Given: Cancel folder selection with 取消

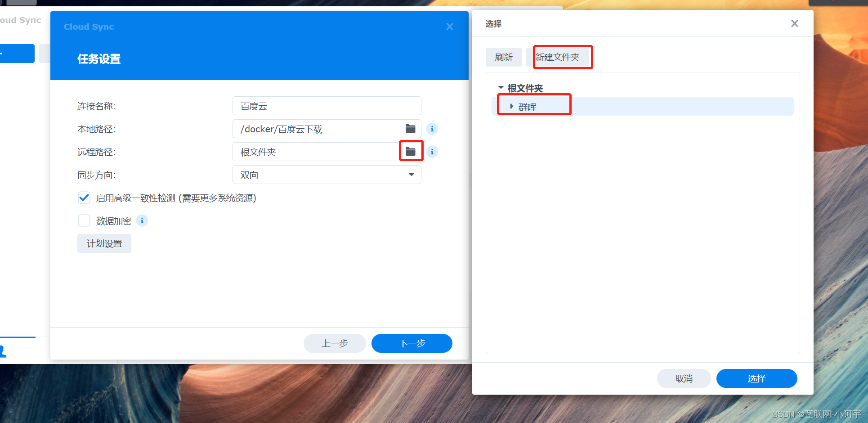Looking at the screenshot, I should (x=684, y=378).
